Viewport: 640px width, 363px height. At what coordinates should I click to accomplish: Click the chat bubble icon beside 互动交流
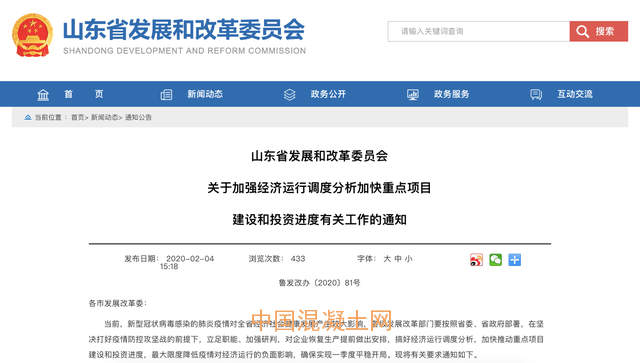click(536, 95)
